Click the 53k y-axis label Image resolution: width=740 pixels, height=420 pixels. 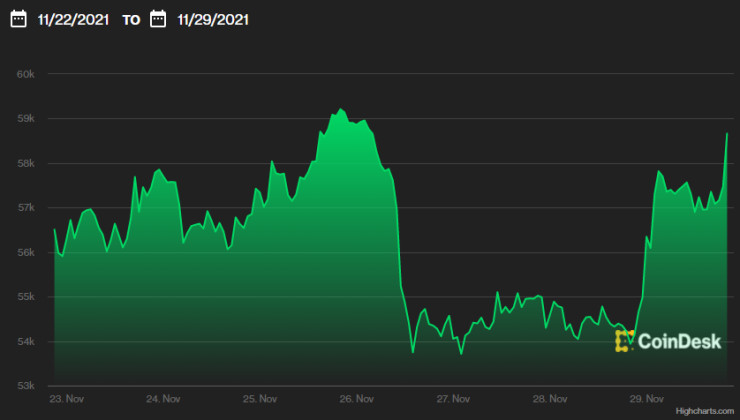27,386
